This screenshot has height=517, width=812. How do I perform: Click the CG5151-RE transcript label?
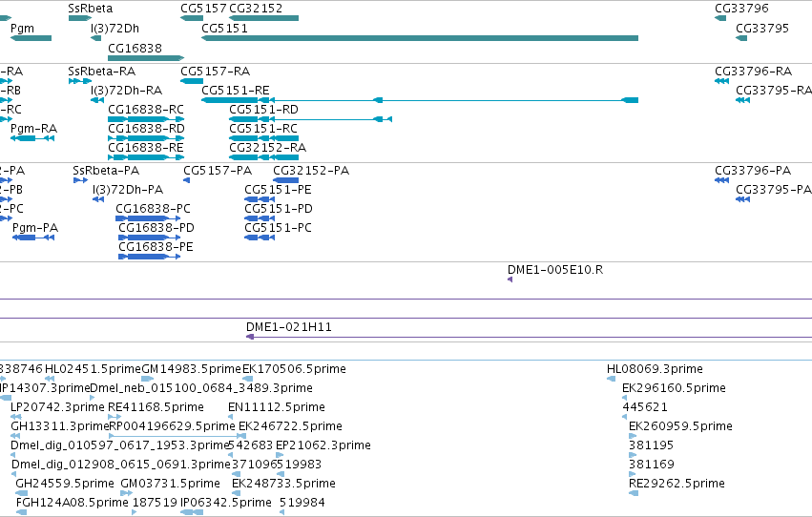tap(235, 91)
